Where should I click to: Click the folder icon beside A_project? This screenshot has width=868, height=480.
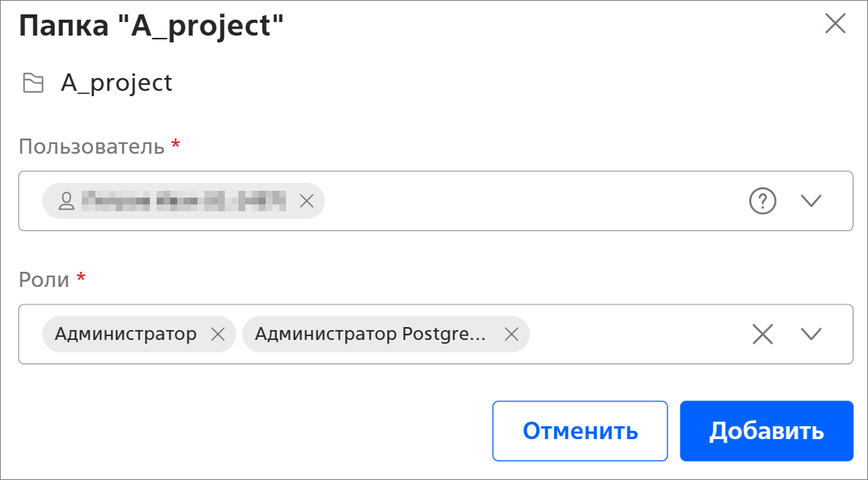[33, 83]
